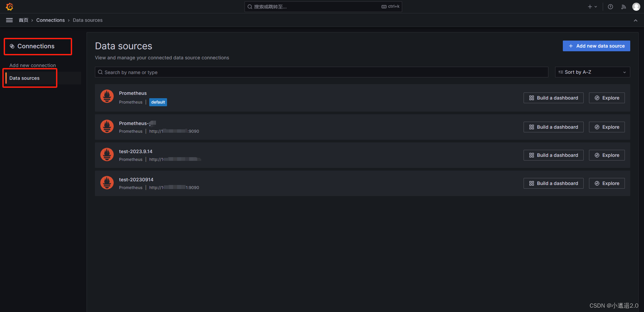Screen dimensions: 644x312
Task: Open the test-20230914 data source
Action: tap(136, 180)
